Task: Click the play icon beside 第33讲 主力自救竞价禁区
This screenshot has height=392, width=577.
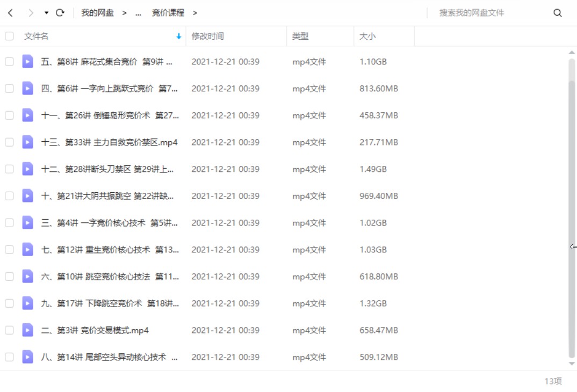Action: coord(27,142)
